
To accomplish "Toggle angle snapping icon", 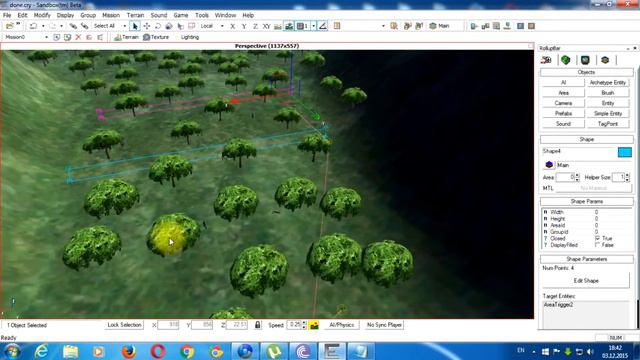I will [x=322, y=26].
